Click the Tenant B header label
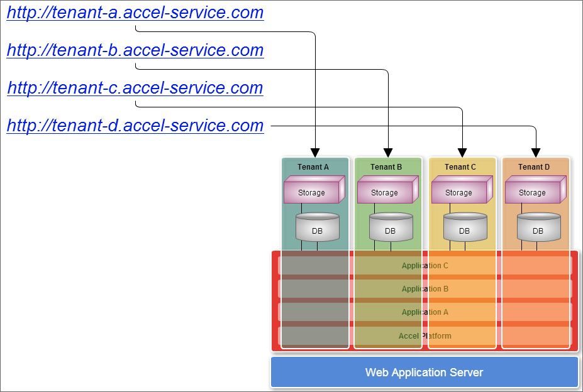 (387, 166)
